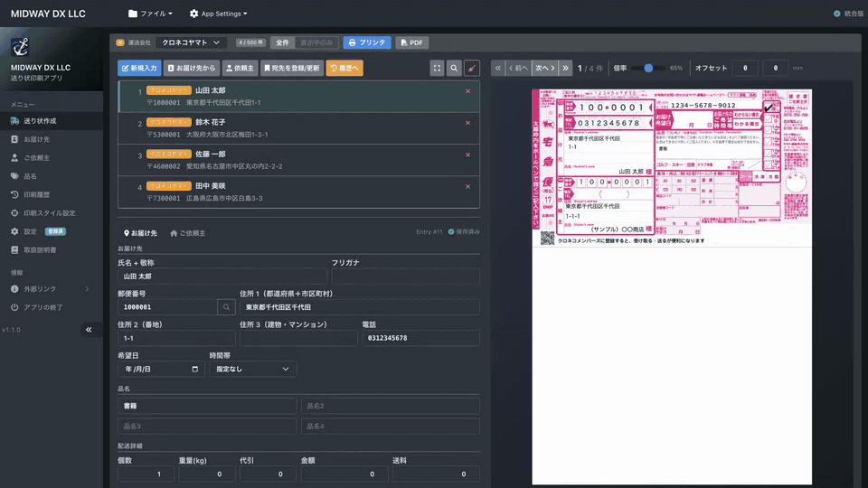Click the first オフセット input field
This screenshot has height=488, width=868.
[x=745, y=68]
